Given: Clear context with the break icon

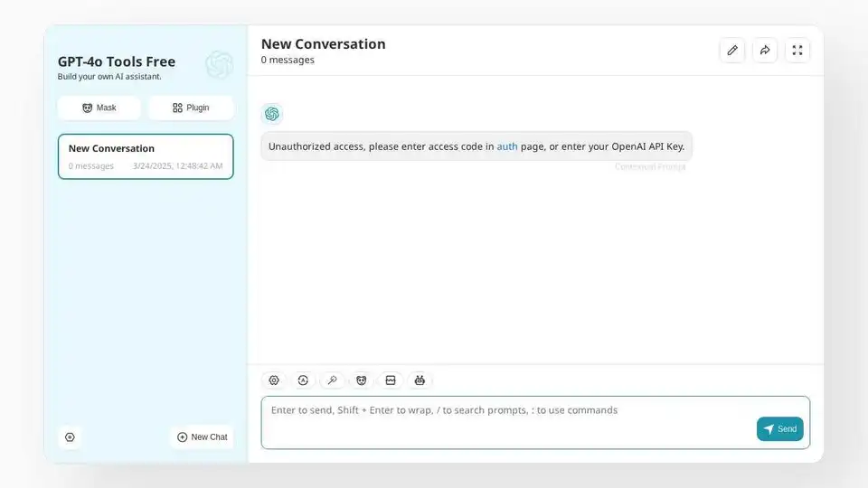Looking at the screenshot, I should click(391, 380).
